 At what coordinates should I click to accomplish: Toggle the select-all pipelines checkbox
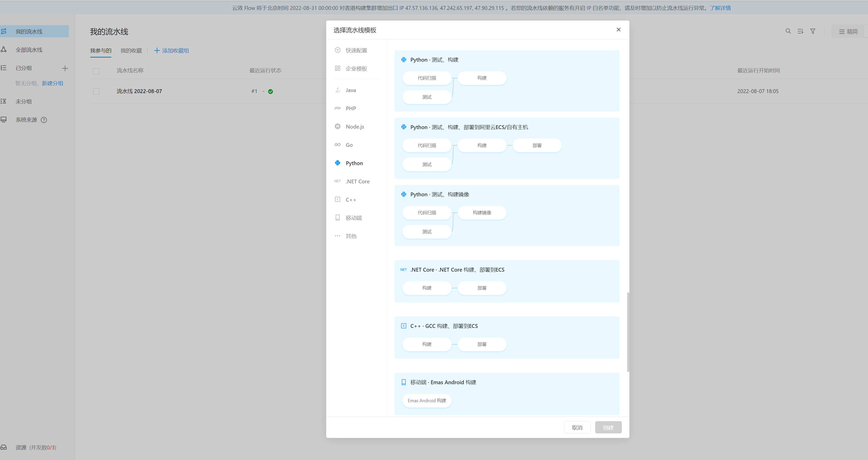(96, 71)
